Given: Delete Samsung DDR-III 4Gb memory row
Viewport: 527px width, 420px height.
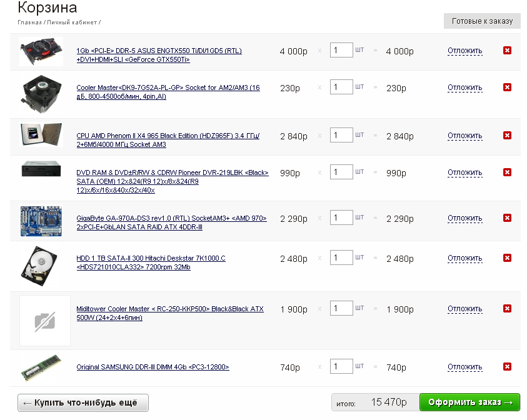Looking at the screenshot, I should (x=507, y=367).
